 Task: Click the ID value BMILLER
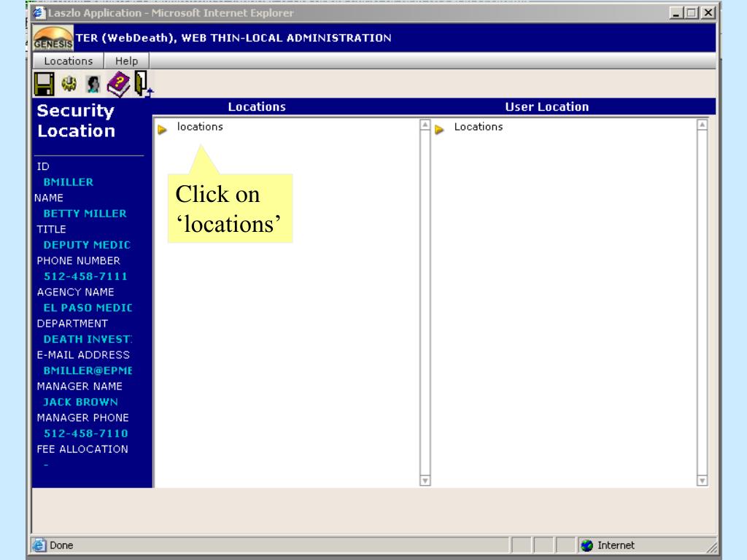click(x=69, y=182)
